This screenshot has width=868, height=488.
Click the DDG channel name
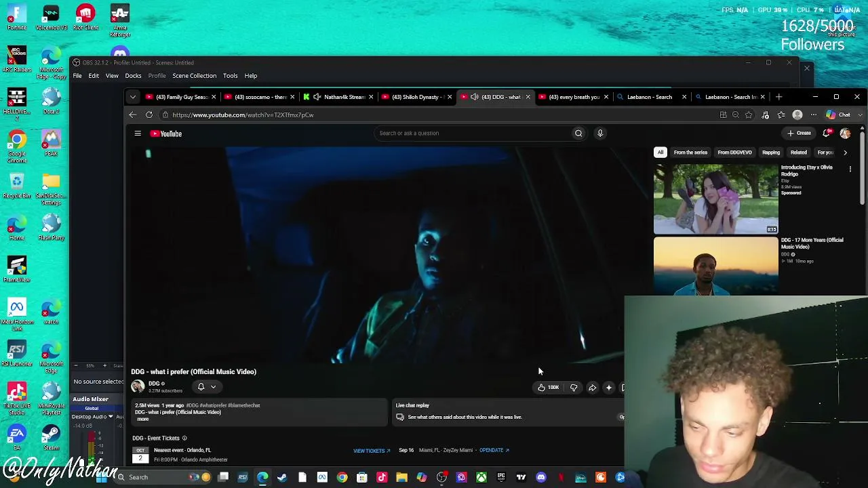point(154,384)
